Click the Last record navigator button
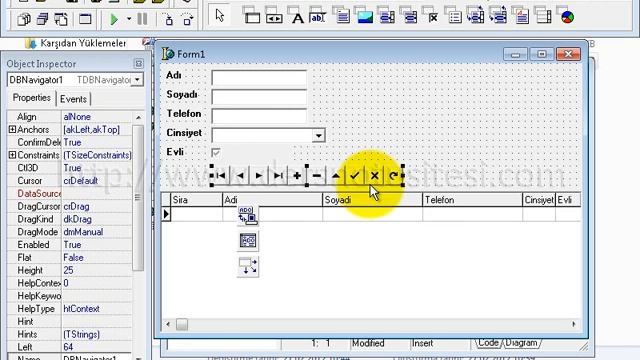This screenshot has height=360, width=640. [x=278, y=176]
